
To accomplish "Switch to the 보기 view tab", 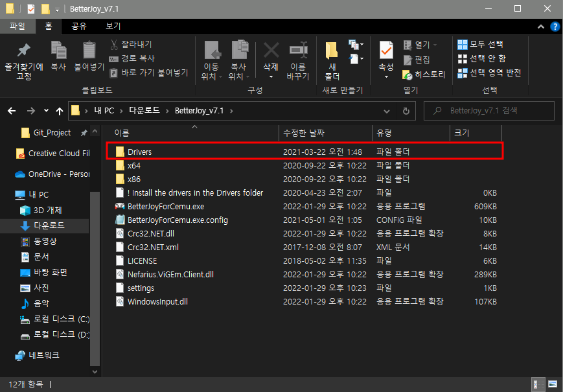I will [113, 26].
